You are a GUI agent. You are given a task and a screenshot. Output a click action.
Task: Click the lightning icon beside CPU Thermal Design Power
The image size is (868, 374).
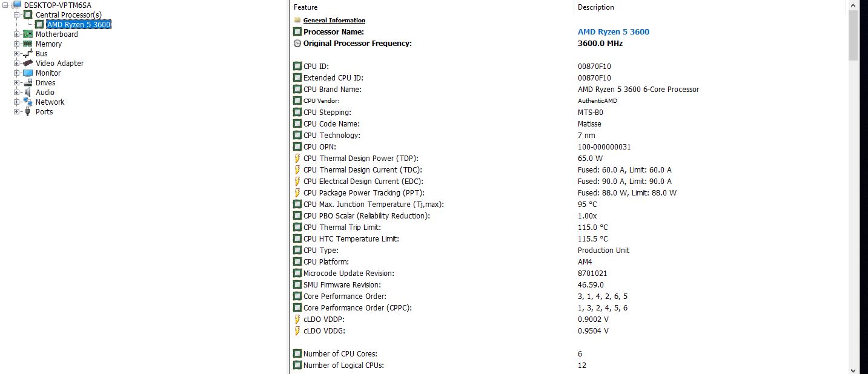[x=297, y=158]
